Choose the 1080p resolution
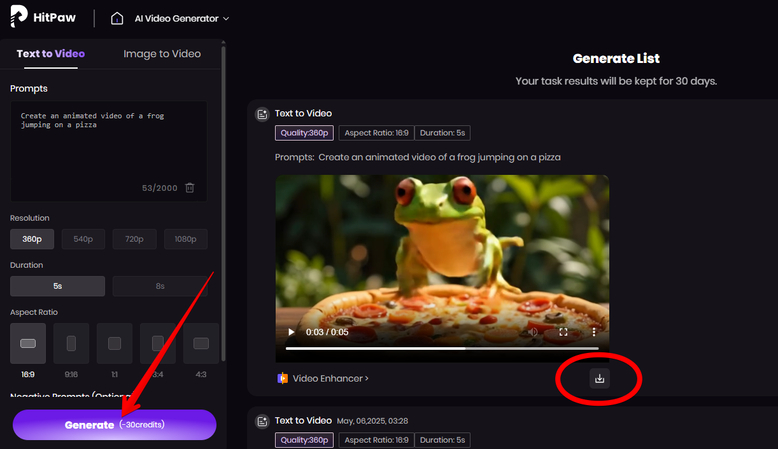778x449 pixels. (x=185, y=239)
